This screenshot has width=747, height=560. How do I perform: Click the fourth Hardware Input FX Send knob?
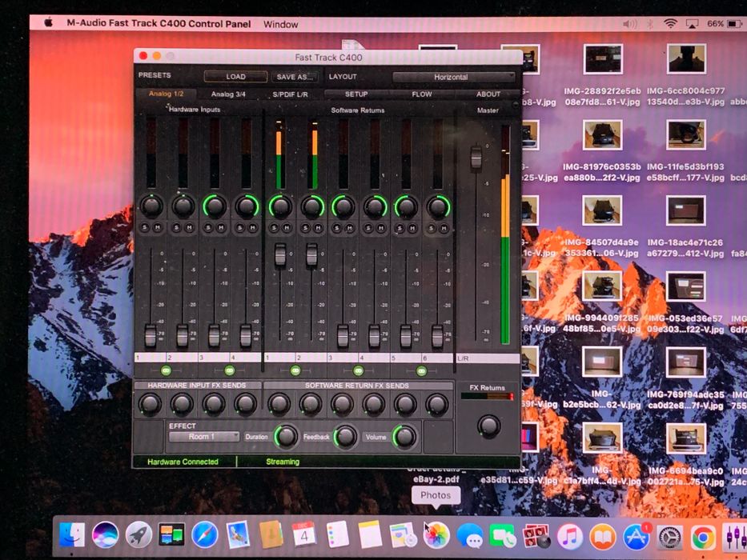(245, 404)
